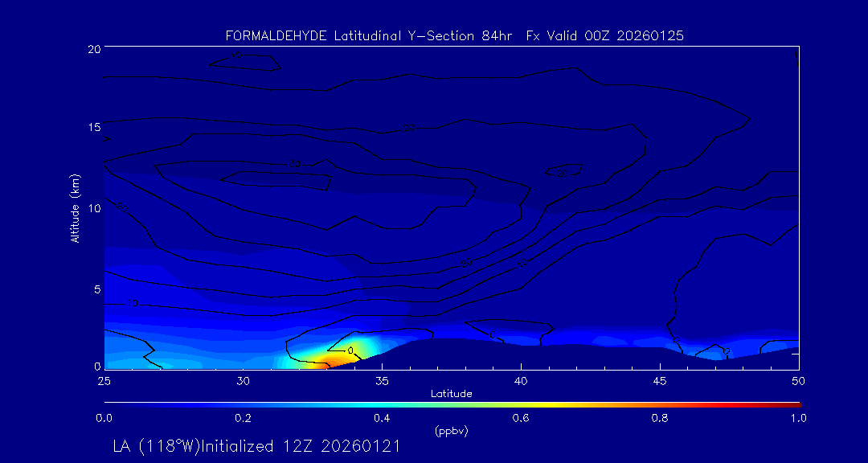The width and height of the screenshot is (868, 463).
Task: Pick the color bar label 0.6
Action: [521, 419]
